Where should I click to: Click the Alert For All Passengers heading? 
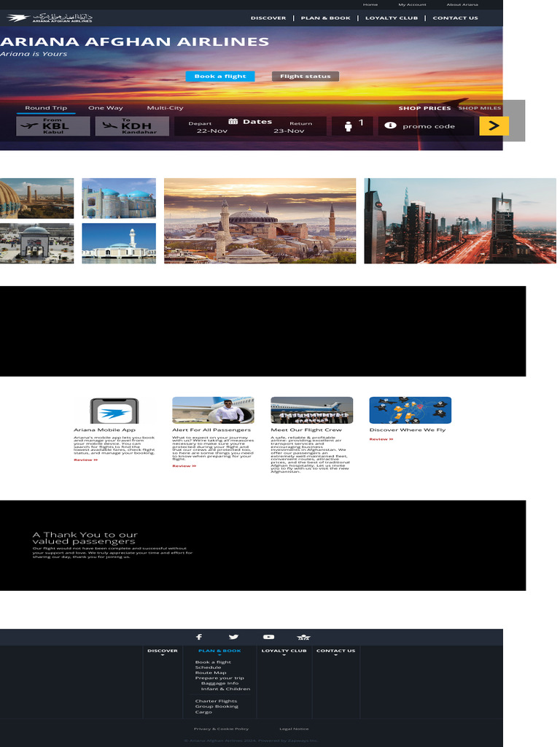[211, 430]
